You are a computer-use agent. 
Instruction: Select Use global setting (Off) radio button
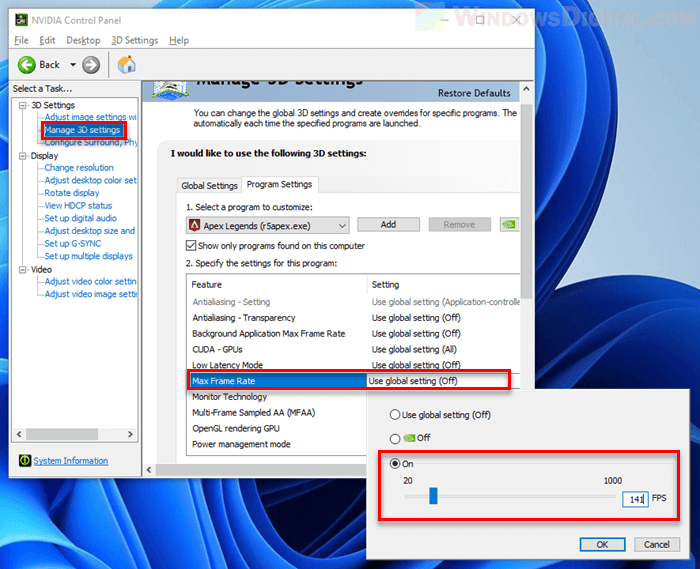coord(395,415)
